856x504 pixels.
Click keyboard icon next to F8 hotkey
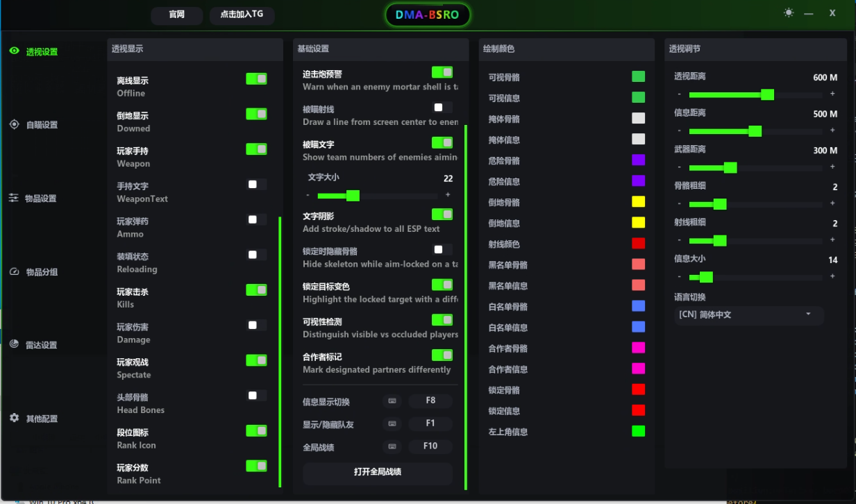coord(392,401)
